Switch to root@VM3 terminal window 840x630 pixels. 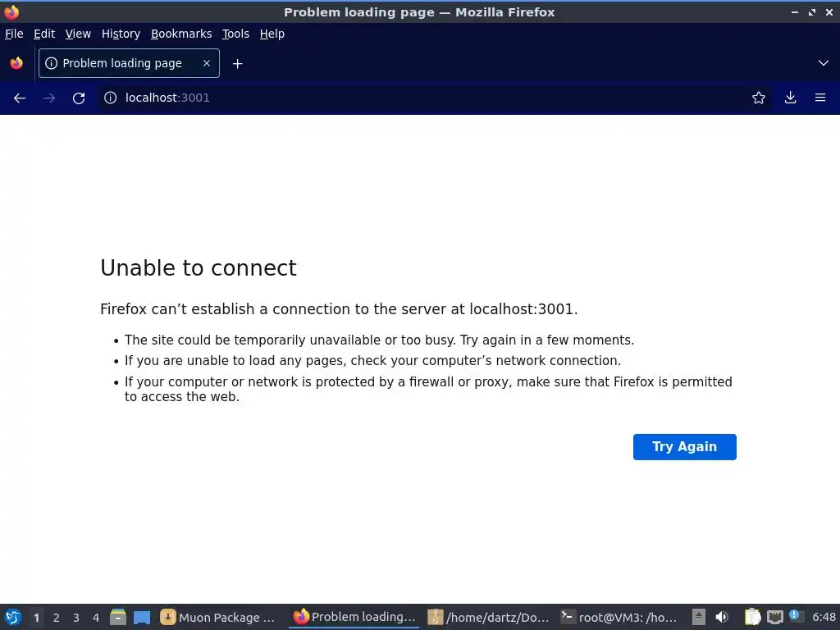[x=619, y=617]
